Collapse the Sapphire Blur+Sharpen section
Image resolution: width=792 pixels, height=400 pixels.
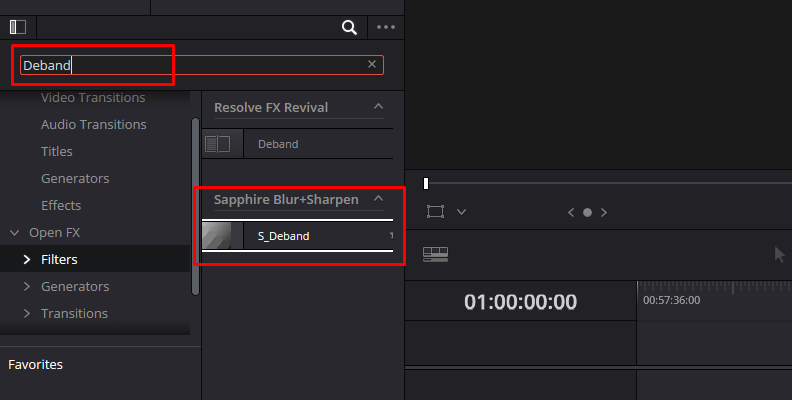(x=378, y=198)
